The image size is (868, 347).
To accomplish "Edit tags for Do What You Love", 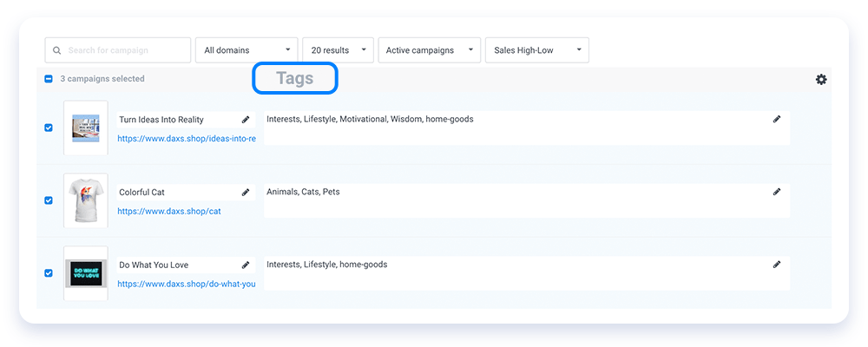I will 777,265.
